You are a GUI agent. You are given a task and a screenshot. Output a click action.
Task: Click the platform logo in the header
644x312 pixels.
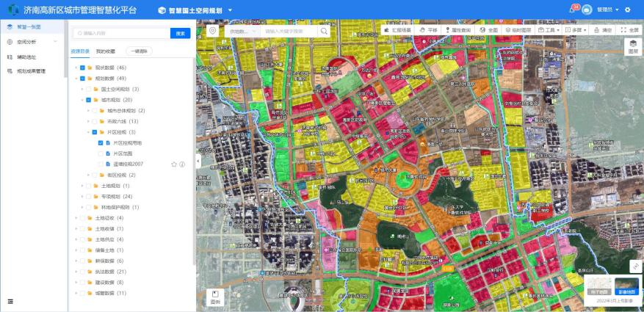coord(13,10)
